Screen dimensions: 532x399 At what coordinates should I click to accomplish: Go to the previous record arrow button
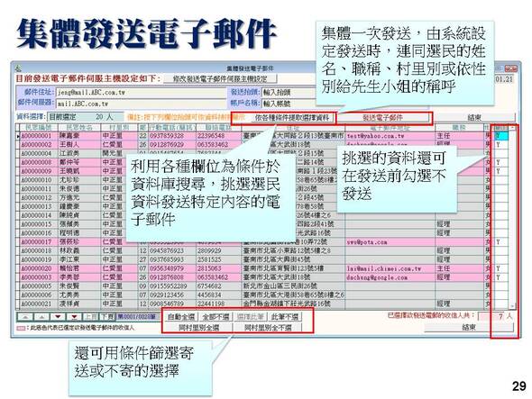pyautogui.click(x=41, y=317)
